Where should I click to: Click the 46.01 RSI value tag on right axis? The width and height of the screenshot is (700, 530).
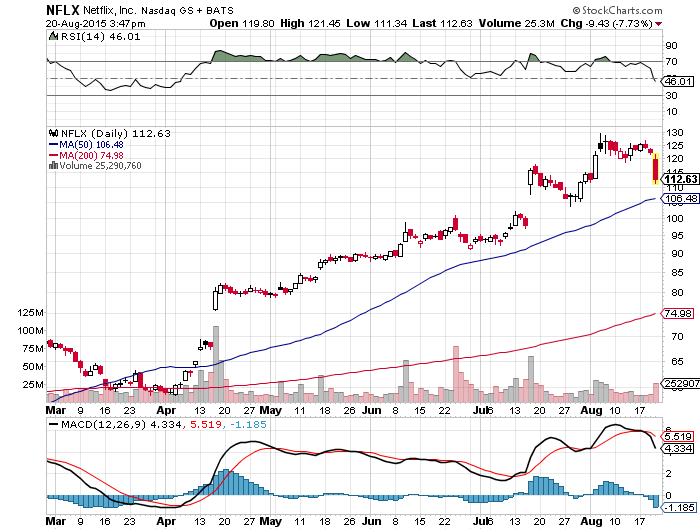[678, 81]
